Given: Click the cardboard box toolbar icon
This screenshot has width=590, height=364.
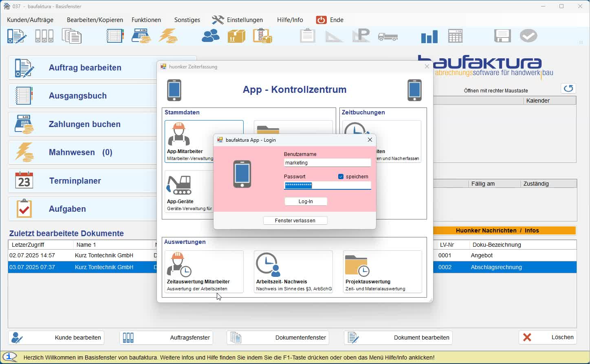Looking at the screenshot, I should click(236, 36).
